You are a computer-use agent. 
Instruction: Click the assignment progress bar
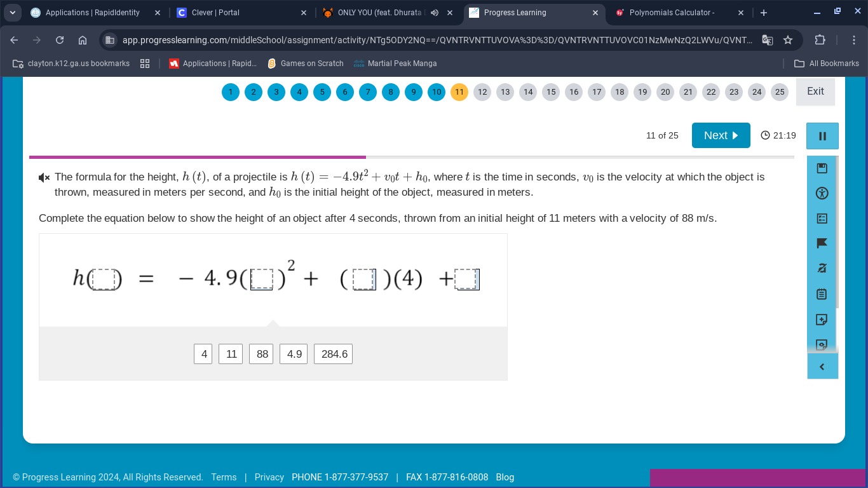click(412, 157)
